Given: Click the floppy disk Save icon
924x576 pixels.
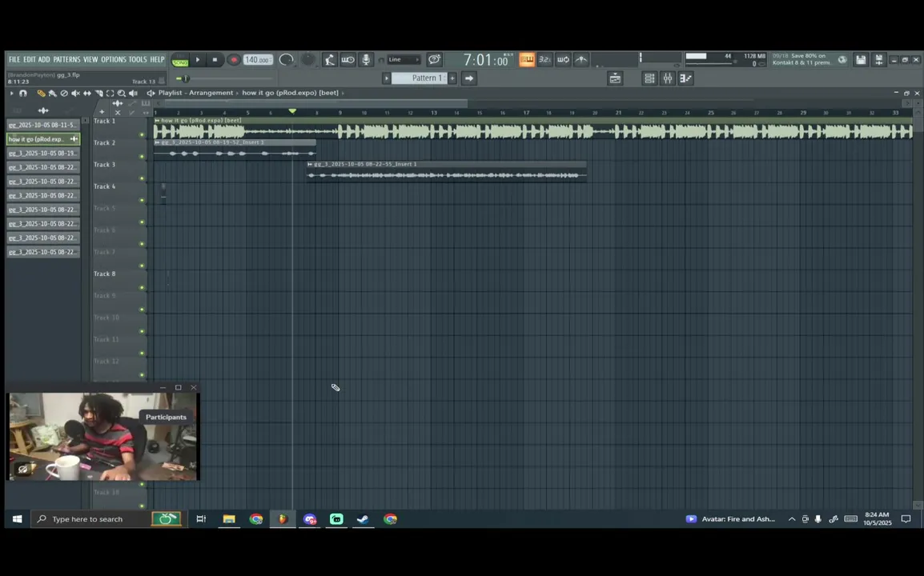Looking at the screenshot, I should pos(861,59).
